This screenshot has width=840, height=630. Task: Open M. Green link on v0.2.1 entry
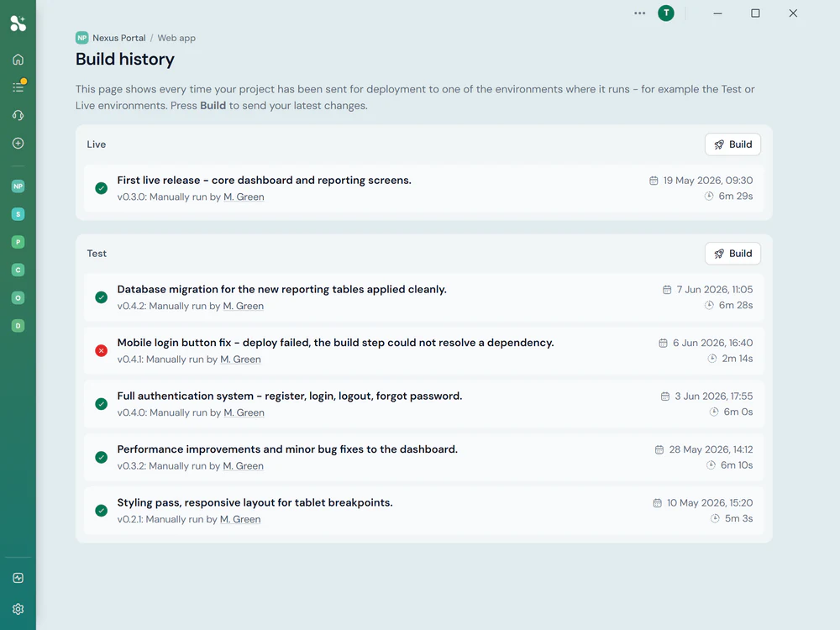pos(240,519)
